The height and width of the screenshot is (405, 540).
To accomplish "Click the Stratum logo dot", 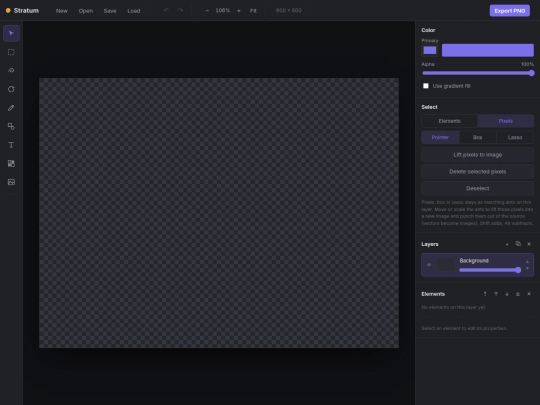I will point(8,11).
